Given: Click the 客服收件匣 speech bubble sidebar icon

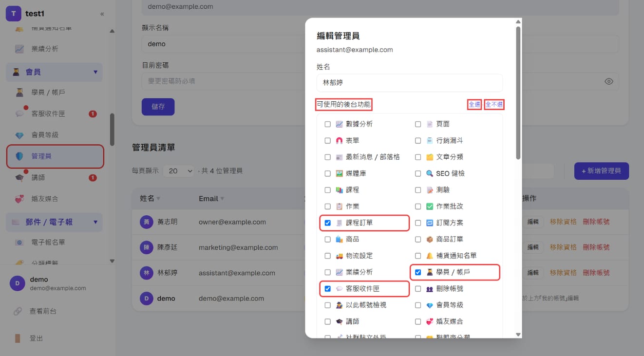Looking at the screenshot, I should pos(19,113).
